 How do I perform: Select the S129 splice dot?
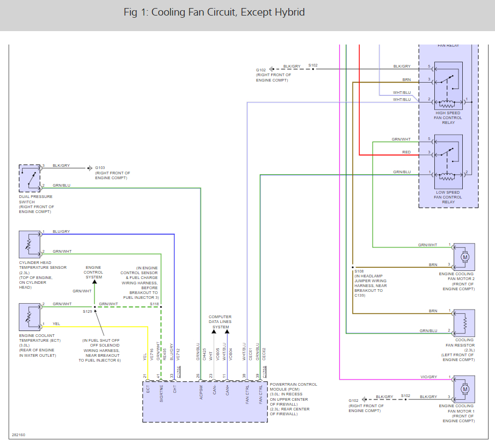(94, 307)
